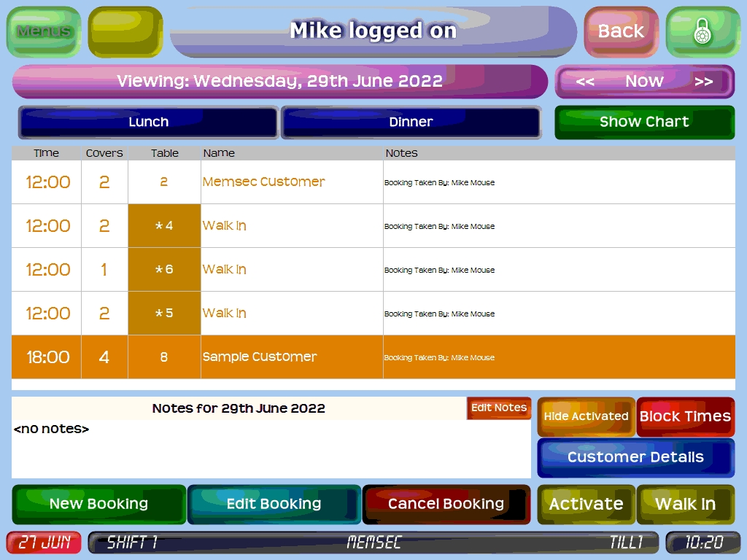Cancel Booking for selected row
The height and width of the screenshot is (560, 747).
pyautogui.click(x=446, y=504)
